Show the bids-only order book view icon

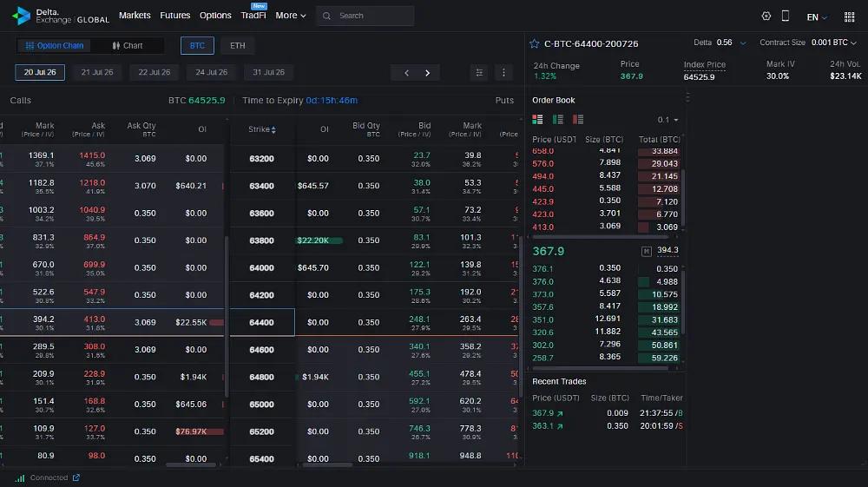(x=558, y=120)
